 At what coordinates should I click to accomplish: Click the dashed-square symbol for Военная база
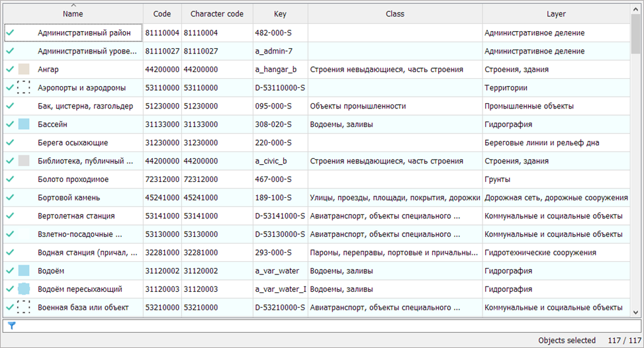24,307
